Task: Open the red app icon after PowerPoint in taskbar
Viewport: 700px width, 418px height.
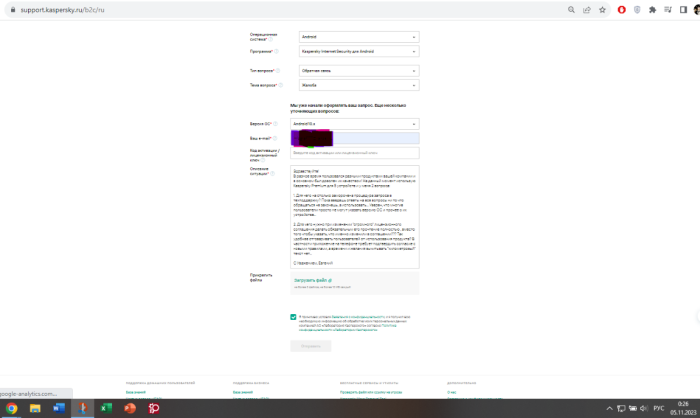Action: coord(154,408)
